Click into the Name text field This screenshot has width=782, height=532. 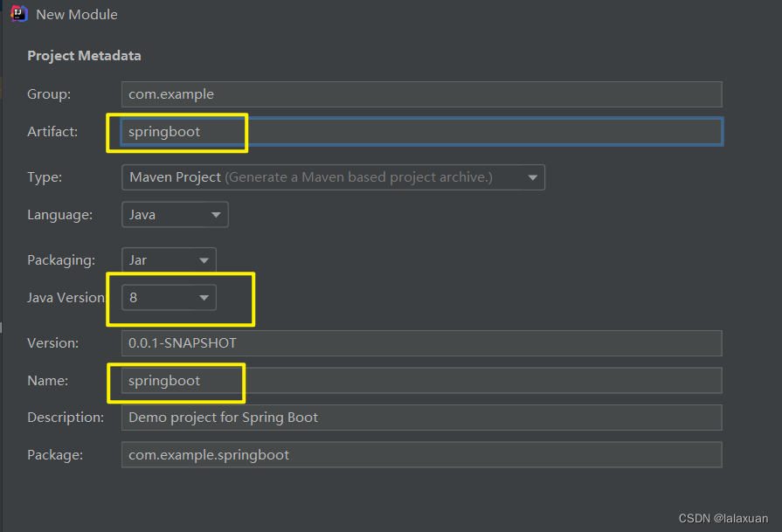coord(421,380)
